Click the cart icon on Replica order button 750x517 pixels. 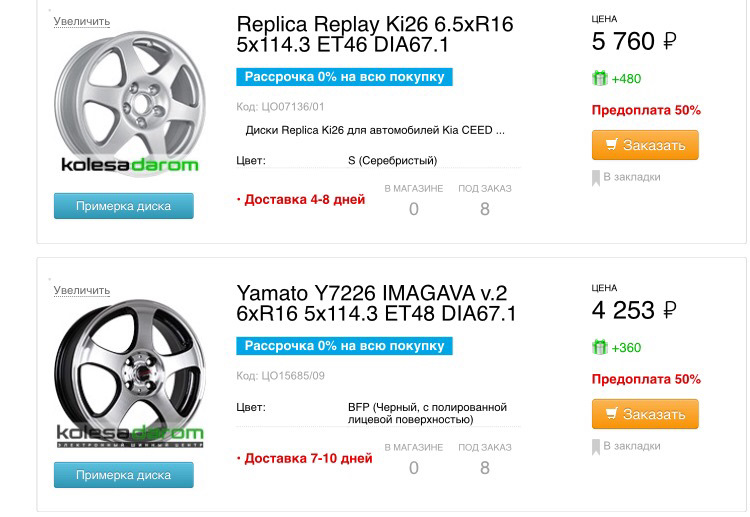[609, 145]
